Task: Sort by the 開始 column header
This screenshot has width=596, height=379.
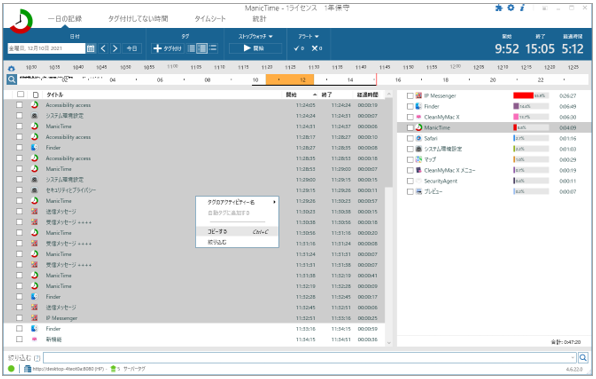Action: (291, 95)
